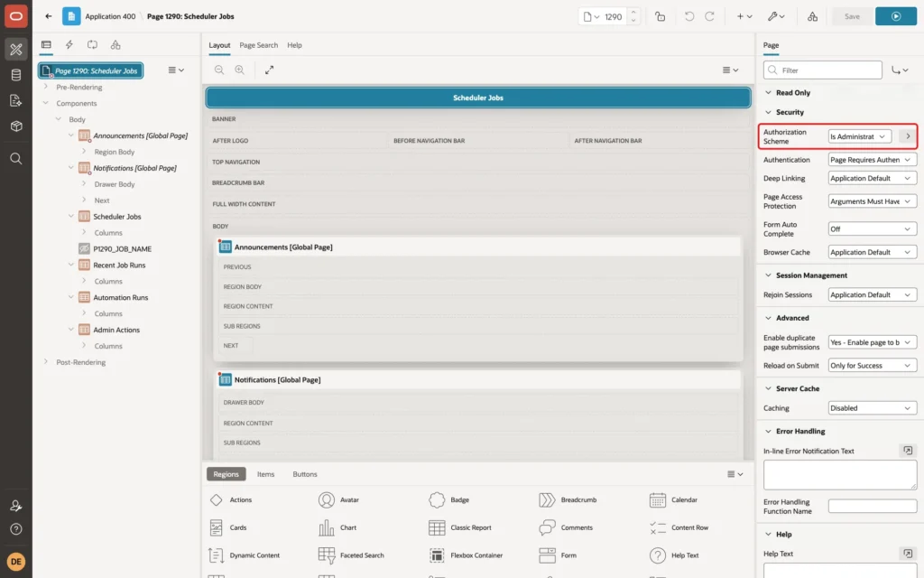
Task: Click the page number 1290 field
Action: (613, 16)
